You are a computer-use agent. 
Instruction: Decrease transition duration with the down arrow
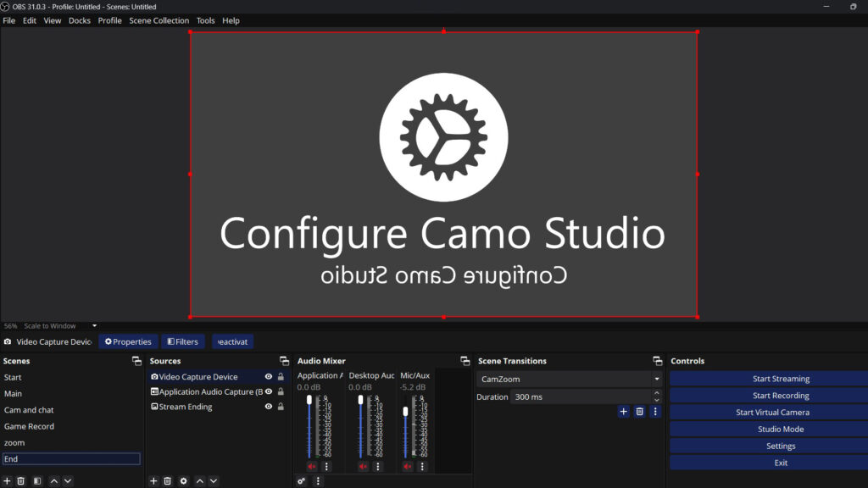tap(657, 400)
